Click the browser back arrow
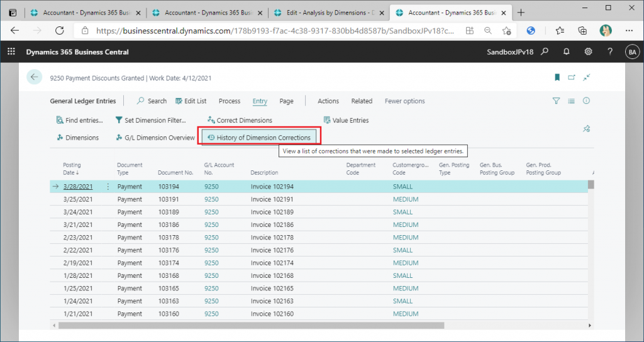Screen dimensions: 644x342 tap(15, 30)
